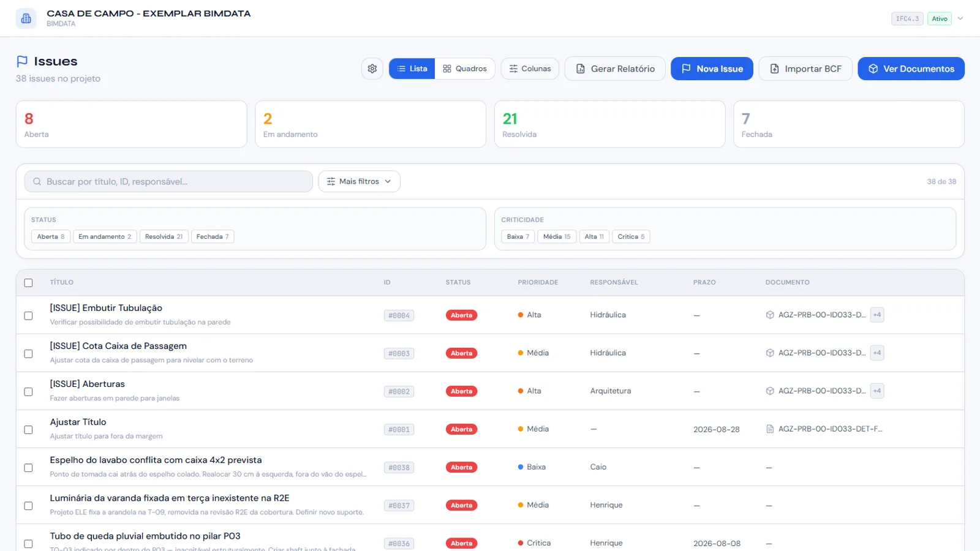This screenshot has width=980, height=551.
Task: Click the cube icon in Cota Caixa de Passagem row
Action: coord(770,353)
